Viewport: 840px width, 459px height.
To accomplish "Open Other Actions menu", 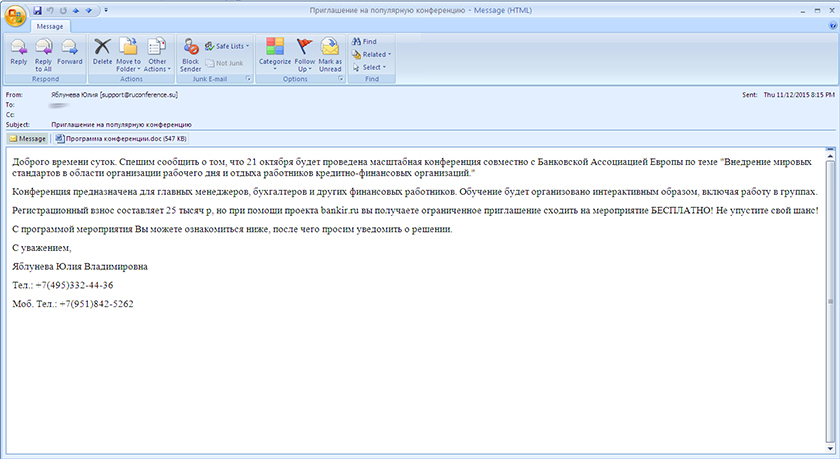I will (x=158, y=55).
